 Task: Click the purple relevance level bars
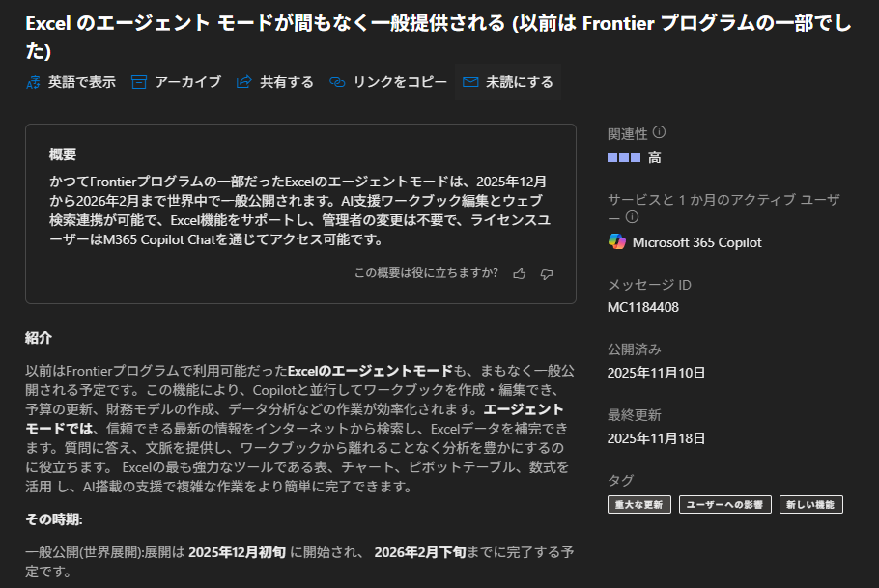[624, 156]
